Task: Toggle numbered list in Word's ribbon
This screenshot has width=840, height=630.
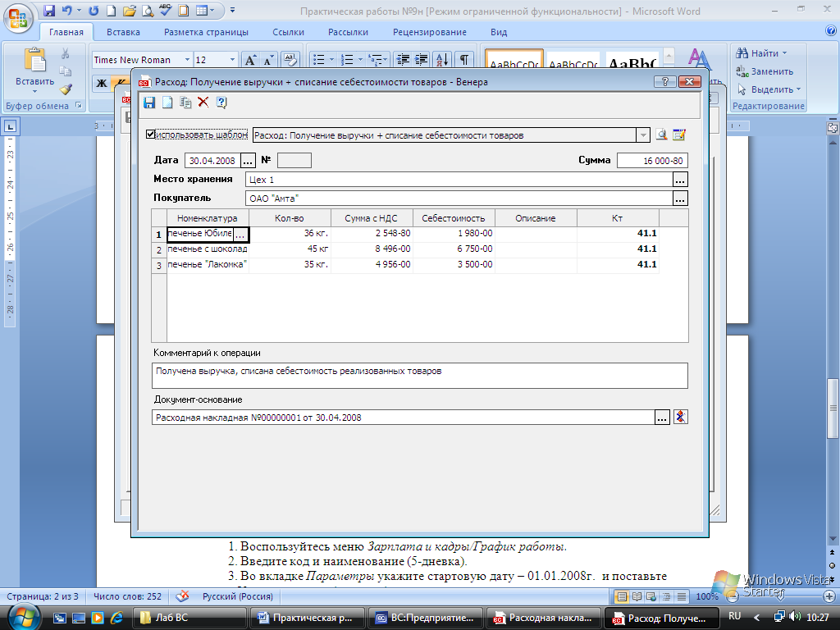Action: [x=347, y=59]
